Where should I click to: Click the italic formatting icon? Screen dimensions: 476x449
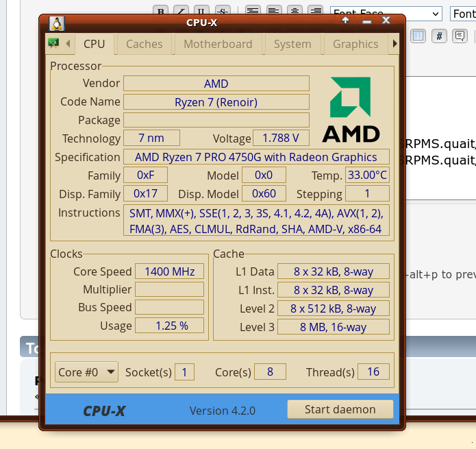pyautogui.click(x=181, y=12)
